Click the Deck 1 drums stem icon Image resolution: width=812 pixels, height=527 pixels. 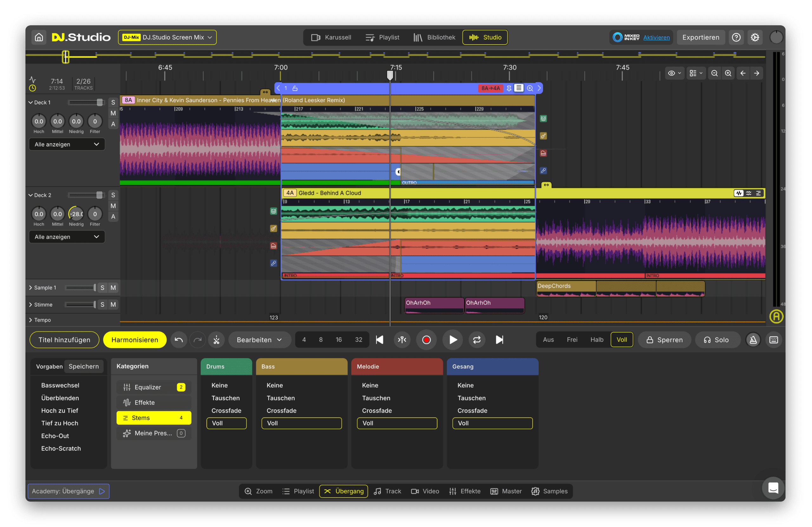coord(543,118)
